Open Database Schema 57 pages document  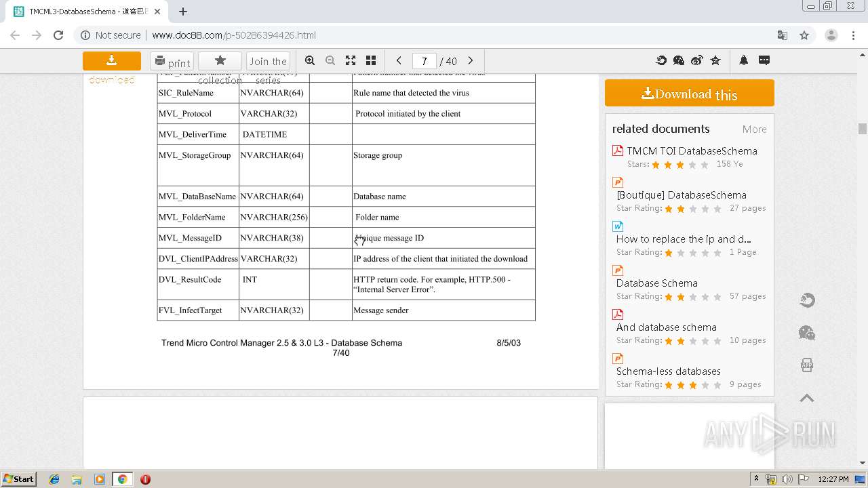click(x=656, y=283)
